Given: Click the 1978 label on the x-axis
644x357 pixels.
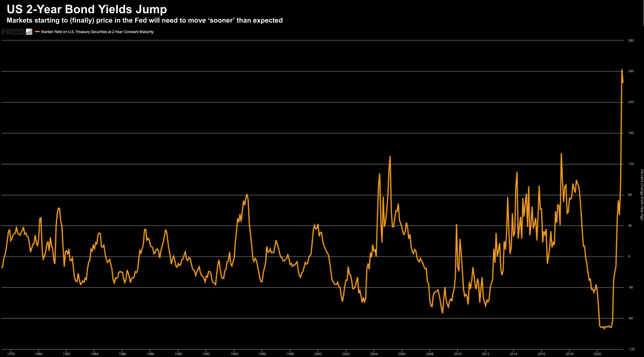Looking at the screenshot, I should (x=11, y=354).
